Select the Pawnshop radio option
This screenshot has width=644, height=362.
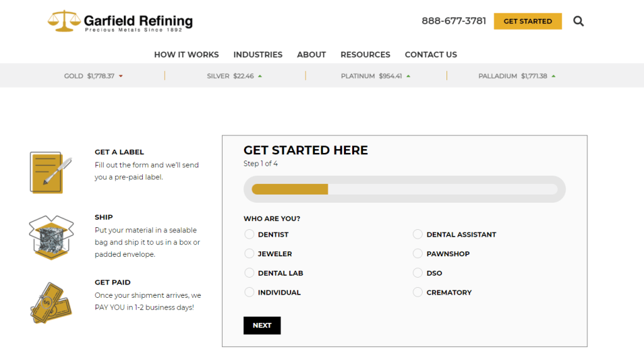pos(418,254)
